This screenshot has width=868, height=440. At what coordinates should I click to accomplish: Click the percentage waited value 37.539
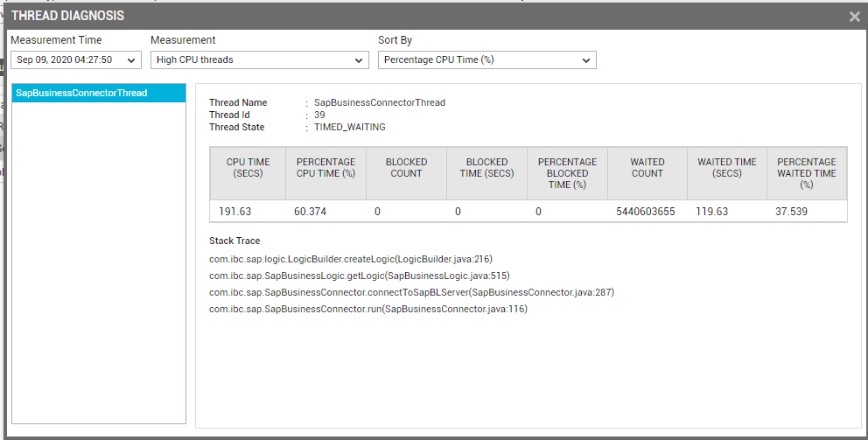pyautogui.click(x=791, y=212)
